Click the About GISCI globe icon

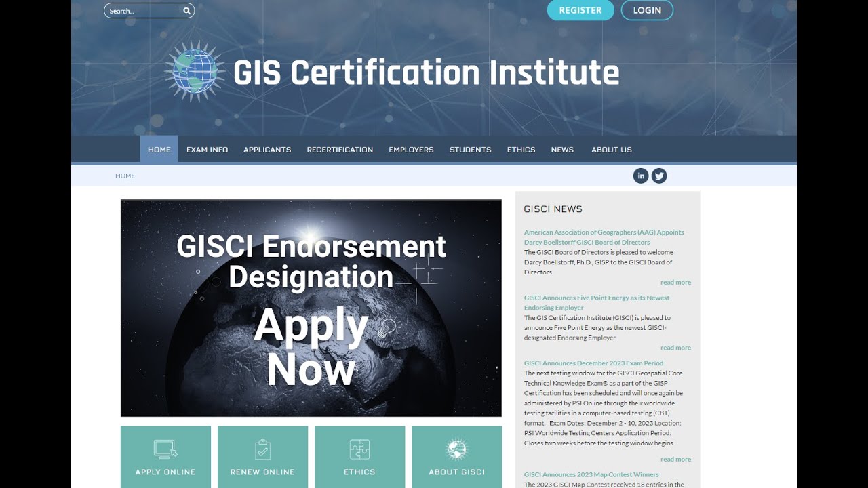pyautogui.click(x=457, y=449)
